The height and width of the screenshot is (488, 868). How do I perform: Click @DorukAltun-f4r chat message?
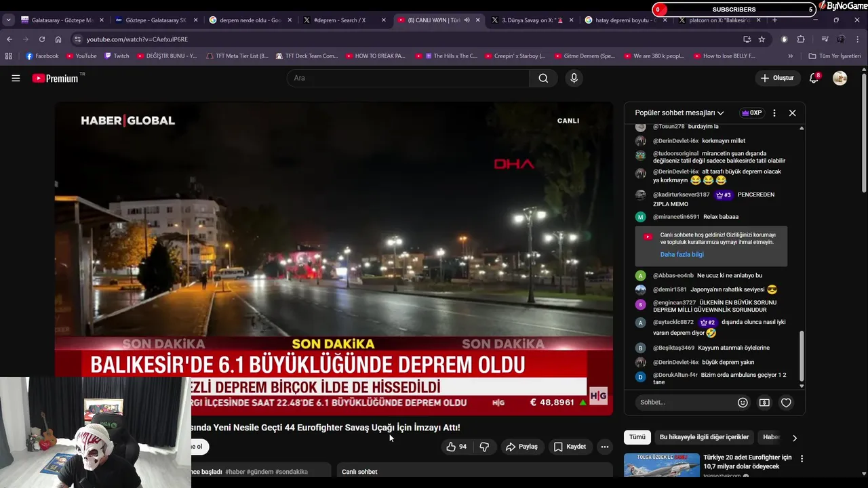(x=711, y=378)
